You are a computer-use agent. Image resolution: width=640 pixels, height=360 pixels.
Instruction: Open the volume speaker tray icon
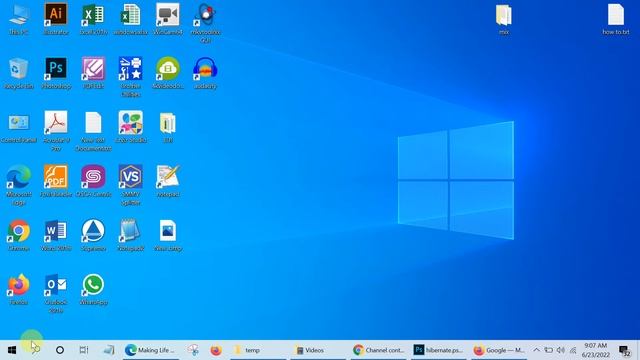pos(561,350)
